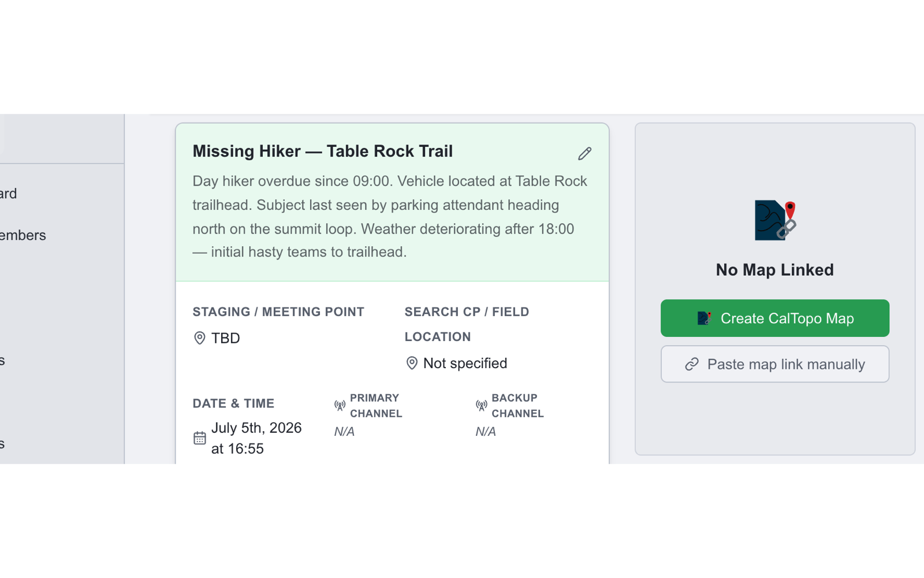The height and width of the screenshot is (578, 924).
Task: Create a CalTopo Map
Action: (775, 318)
